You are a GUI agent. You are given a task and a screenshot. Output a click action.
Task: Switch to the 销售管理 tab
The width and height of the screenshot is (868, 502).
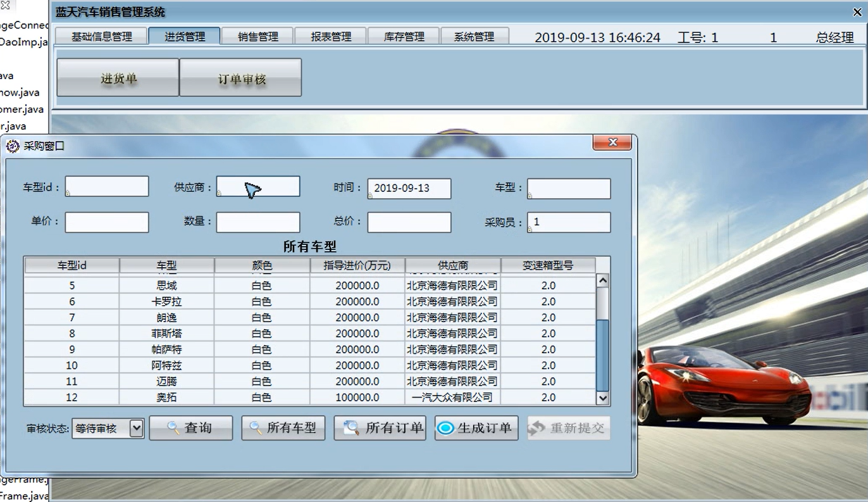click(257, 36)
